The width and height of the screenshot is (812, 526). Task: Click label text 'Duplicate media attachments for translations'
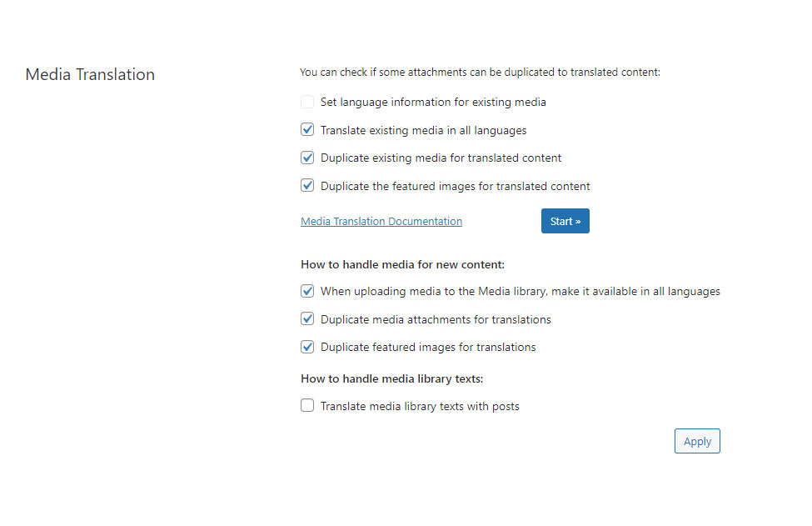click(436, 320)
